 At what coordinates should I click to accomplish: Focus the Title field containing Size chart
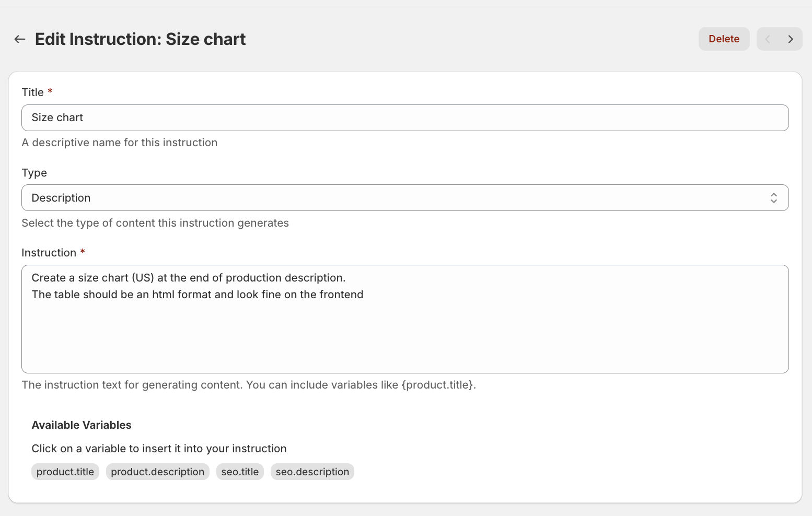[x=404, y=118]
